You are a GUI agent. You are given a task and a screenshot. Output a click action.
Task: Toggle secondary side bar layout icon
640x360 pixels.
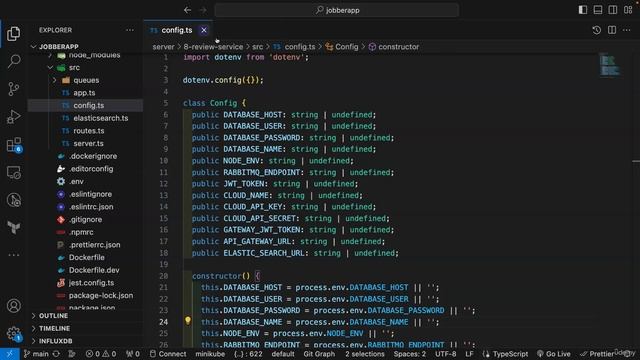click(613, 10)
